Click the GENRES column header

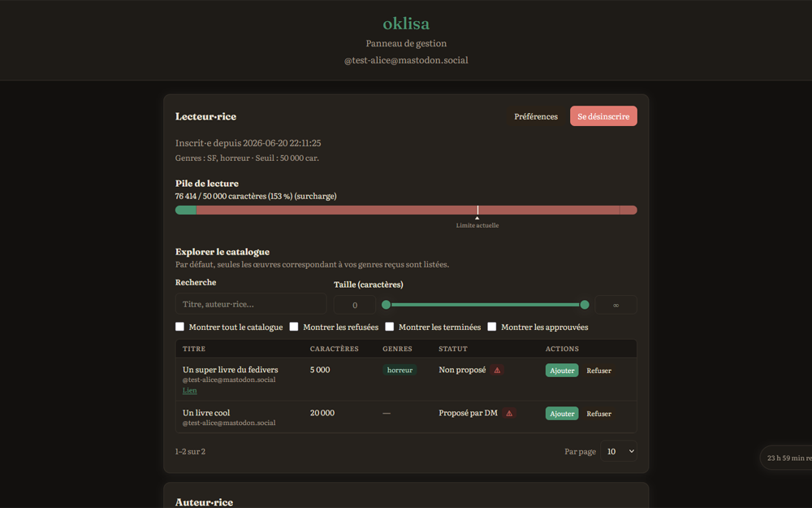coord(397,349)
